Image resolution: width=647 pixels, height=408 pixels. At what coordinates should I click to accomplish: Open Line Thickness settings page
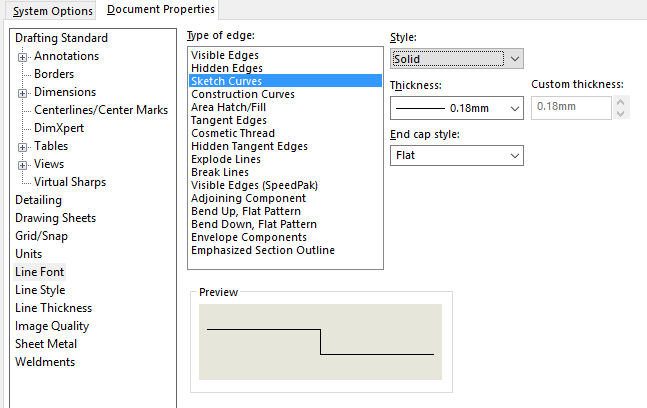click(53, 308)
